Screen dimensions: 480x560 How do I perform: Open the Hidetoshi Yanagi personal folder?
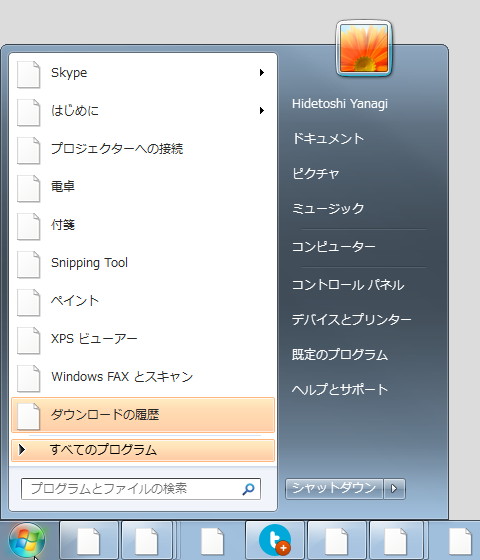click(340, 104)
